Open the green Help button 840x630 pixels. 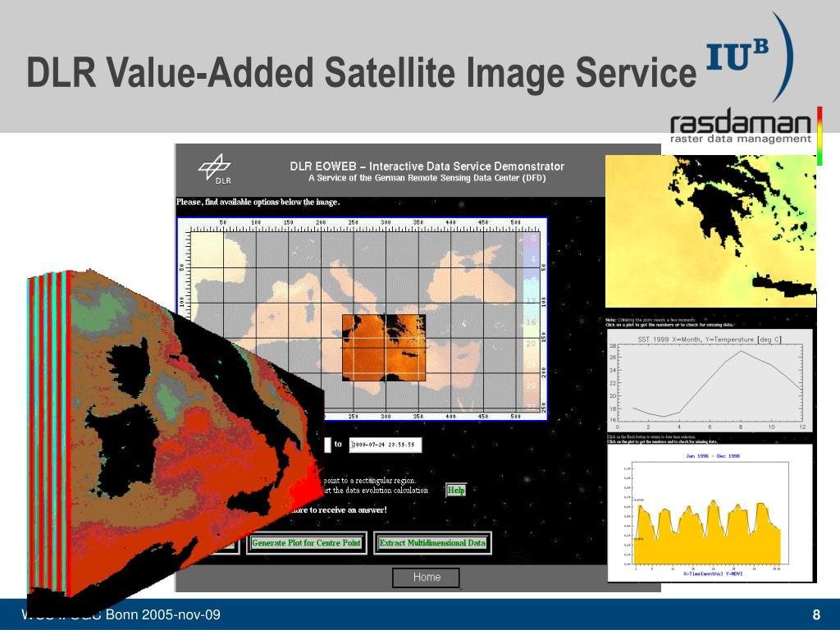pos(456,491)
